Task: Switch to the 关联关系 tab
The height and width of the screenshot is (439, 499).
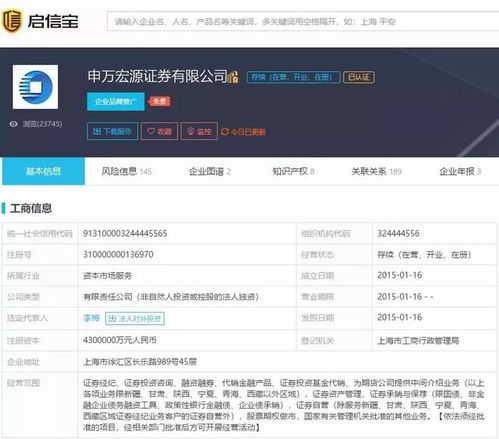Action: click(376, 171)
